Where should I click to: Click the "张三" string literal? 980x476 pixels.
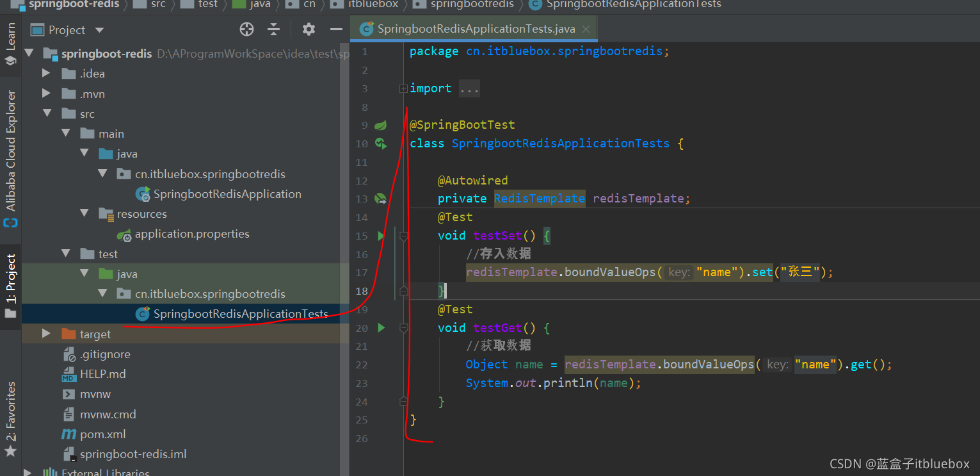(x=800, y=272)
